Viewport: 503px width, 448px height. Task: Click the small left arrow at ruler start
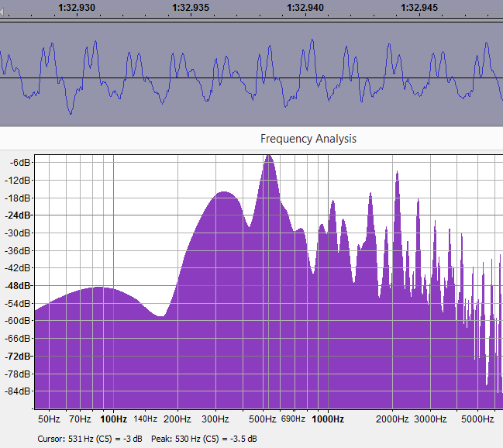click(x=3, y=7)
